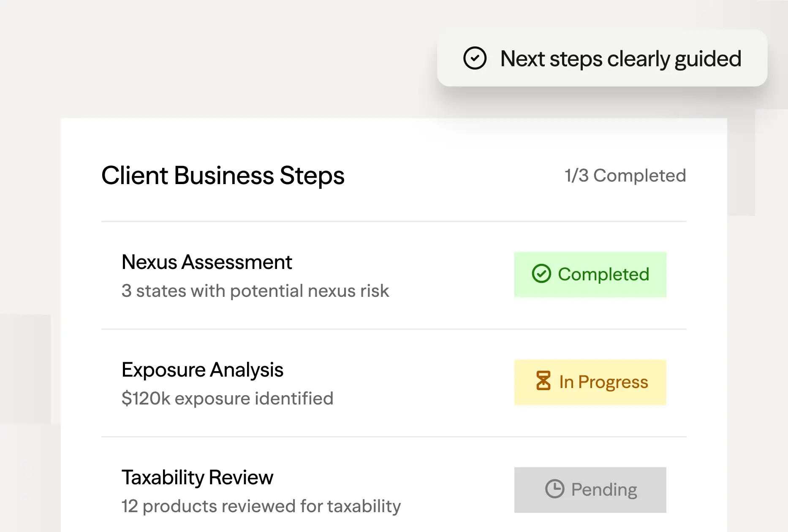Screen dimensions: 788x532
Task: Click "3 states with potential nexus risk"
Action: click(x=255, y=291)
